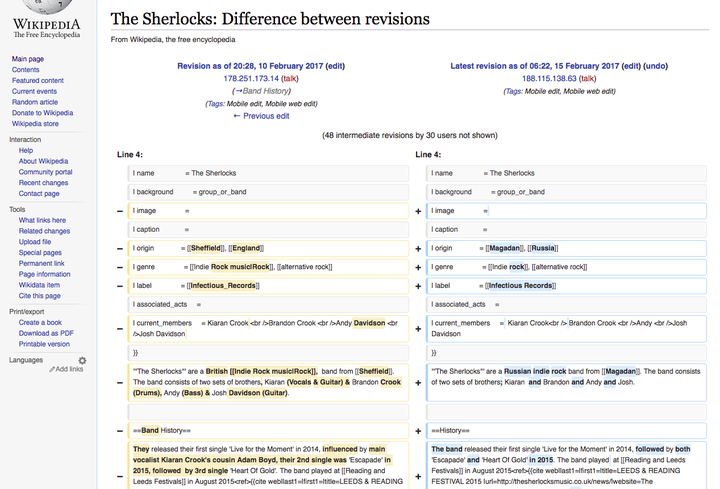
Task: Open the Languages settings gear icon
Action: 82,360
